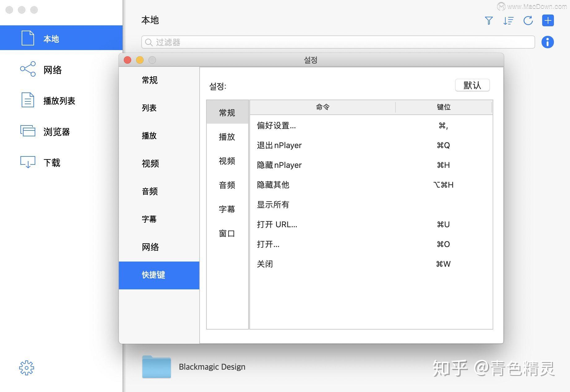
Task: Click the 过滤器 search field
Action: 337,42
